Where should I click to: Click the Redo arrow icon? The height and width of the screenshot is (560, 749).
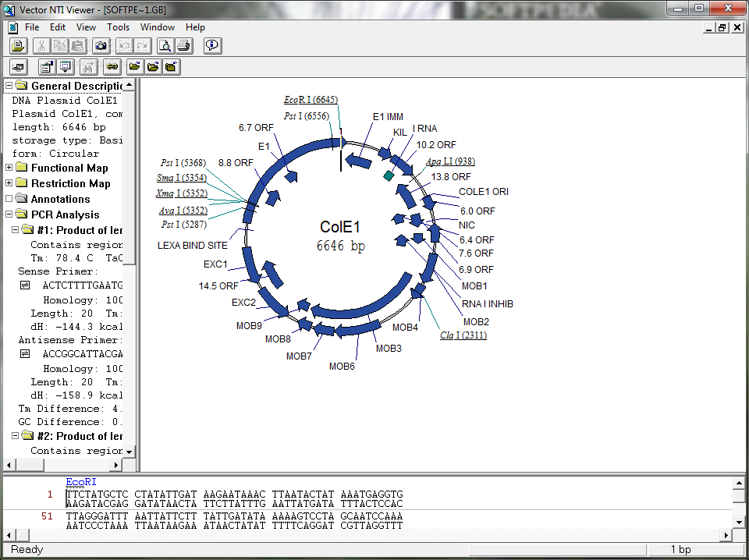[x=142, y=46]
